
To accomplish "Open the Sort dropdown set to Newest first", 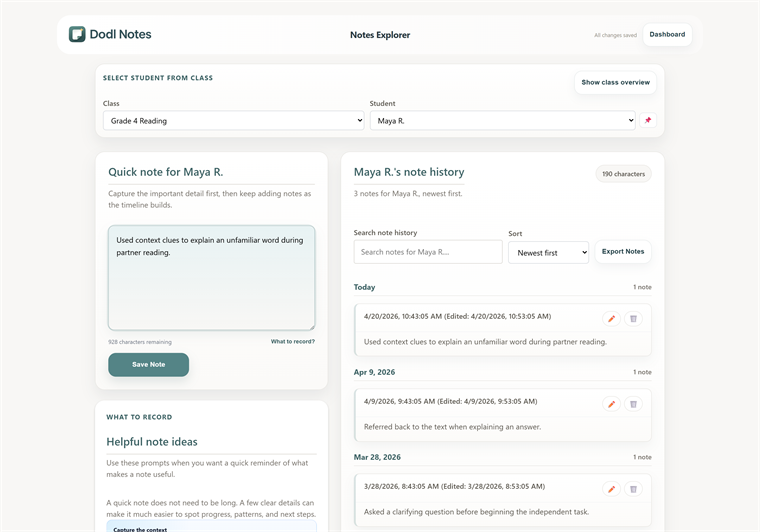I will pyautogui.click(x=549, y=252).
